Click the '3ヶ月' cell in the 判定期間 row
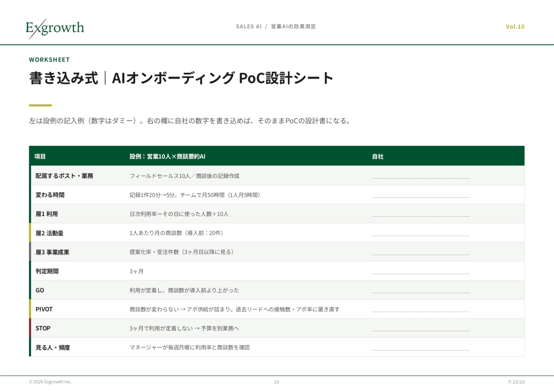This screenshot has height=392, width=554. coord(136,271)
